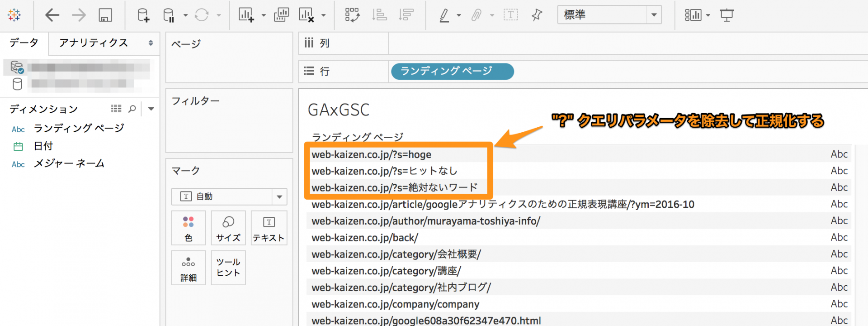Select row ending with ?ym=2016-10
This screenshot has height=326, width=868.
tap(503, 204)
